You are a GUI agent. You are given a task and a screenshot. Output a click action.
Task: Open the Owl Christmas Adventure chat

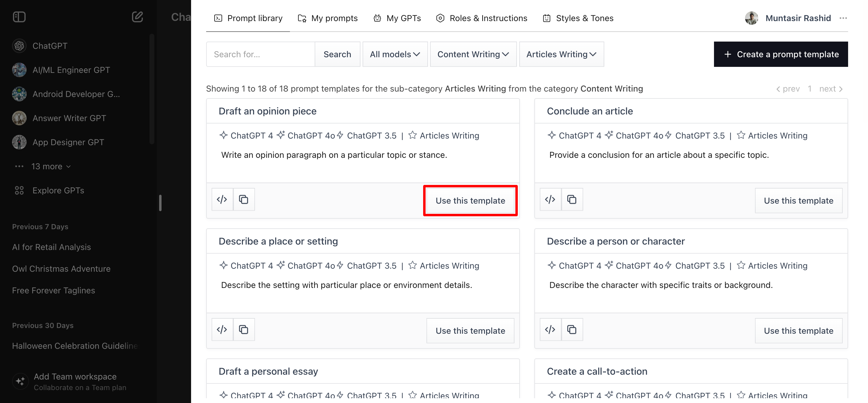61,269
